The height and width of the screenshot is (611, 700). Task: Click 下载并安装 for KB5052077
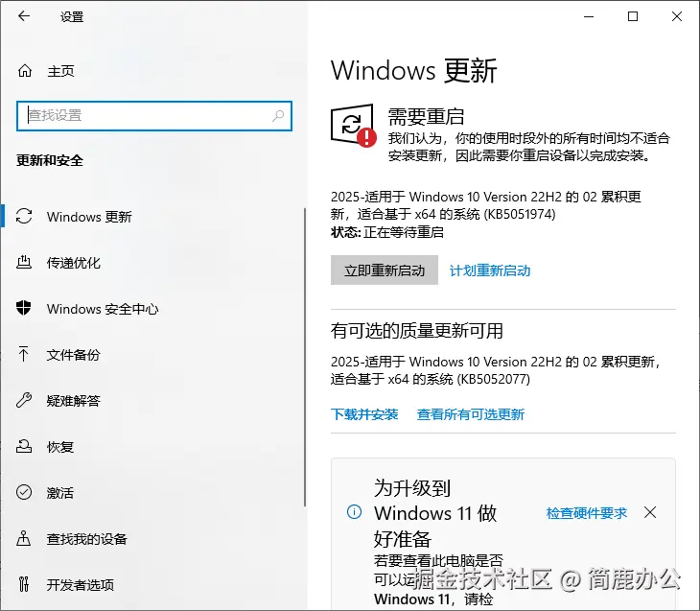tap(364, 414)
